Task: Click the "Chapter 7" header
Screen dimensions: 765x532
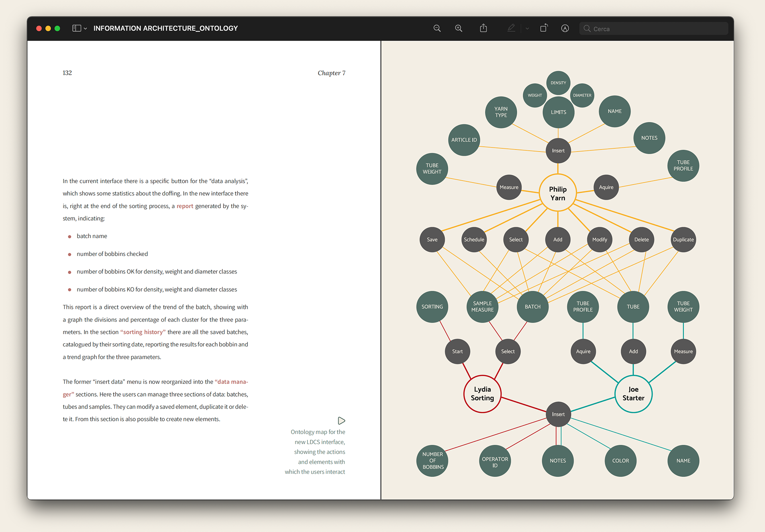Action: [331, 73]
